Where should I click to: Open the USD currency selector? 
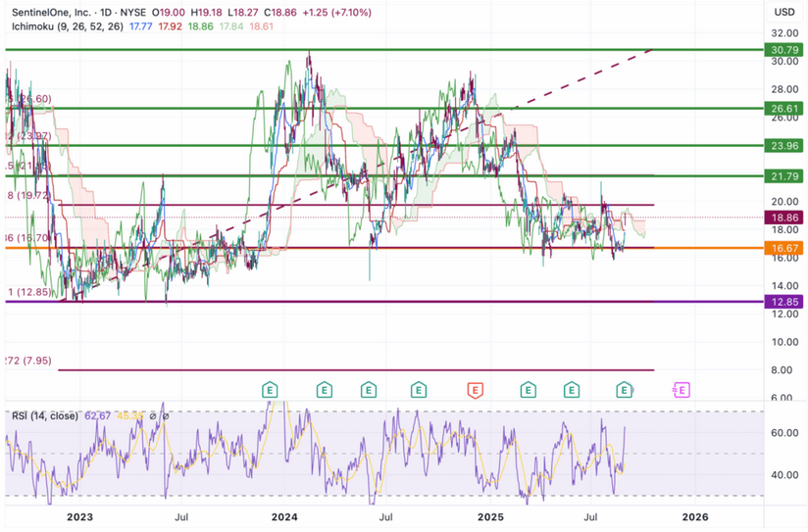tap(783, 12)
